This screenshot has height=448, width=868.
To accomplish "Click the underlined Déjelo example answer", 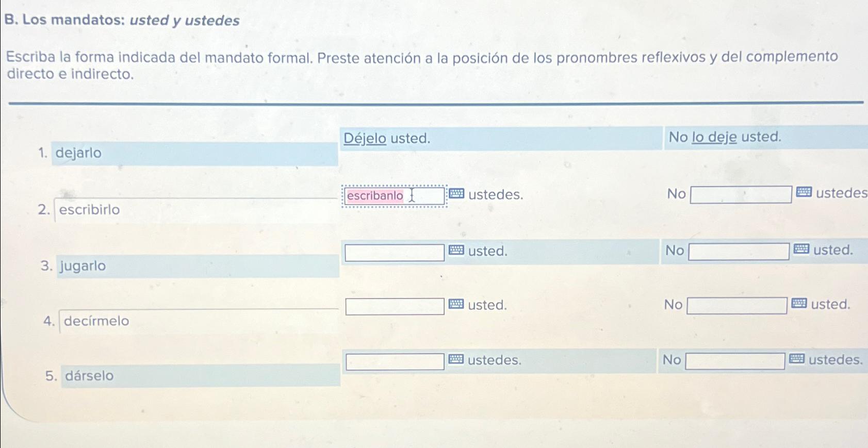I will (364, 137).
